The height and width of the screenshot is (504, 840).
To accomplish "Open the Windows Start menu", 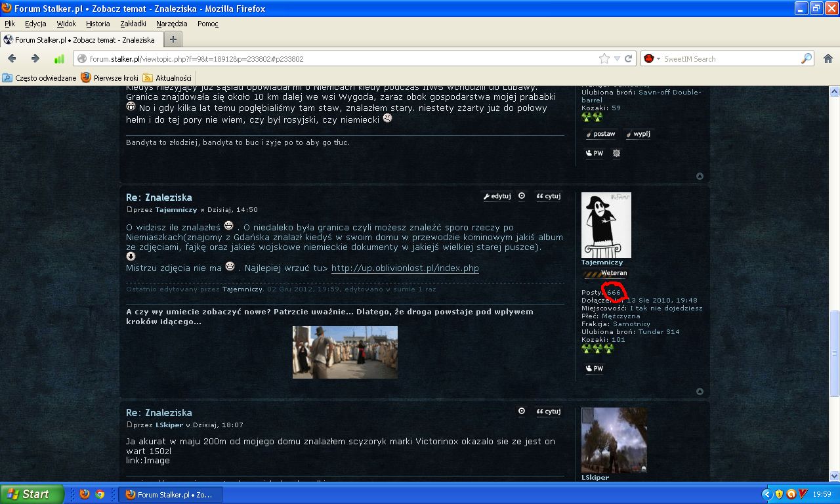I will [x=32, y=494].
